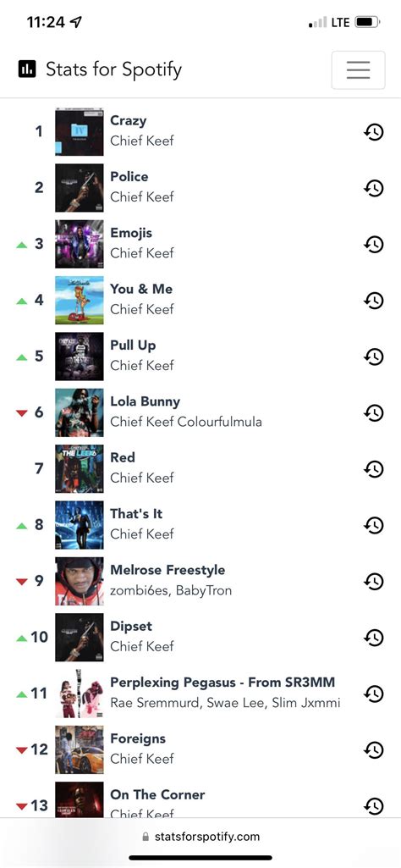This screenshot has height=868, width=401.
Task: Open the Red song title
Action: pyautogui.click(x=122, y=457)
